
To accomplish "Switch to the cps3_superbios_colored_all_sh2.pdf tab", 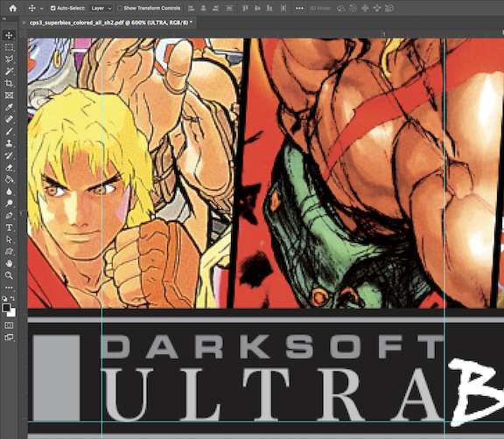I will (111, 23).
